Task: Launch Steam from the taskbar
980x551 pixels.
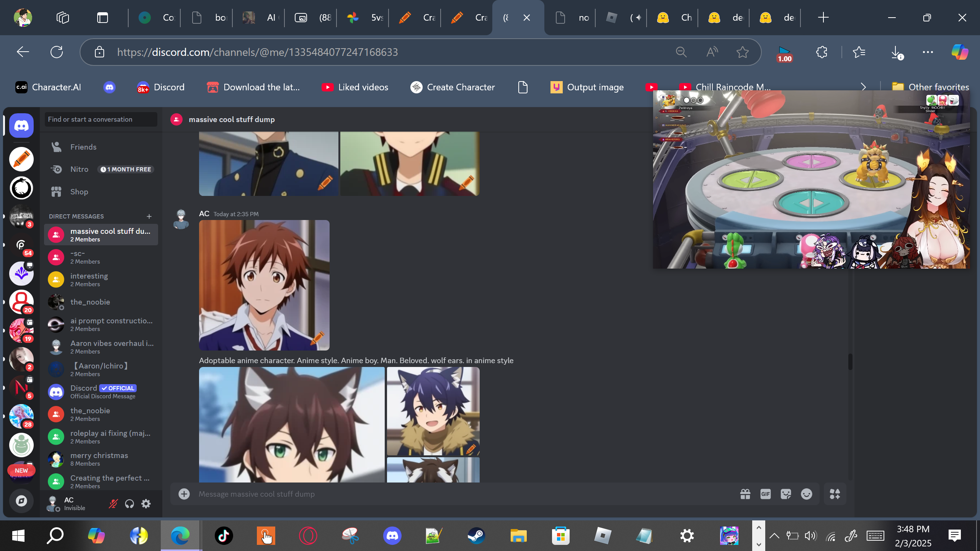Action: 476,536
